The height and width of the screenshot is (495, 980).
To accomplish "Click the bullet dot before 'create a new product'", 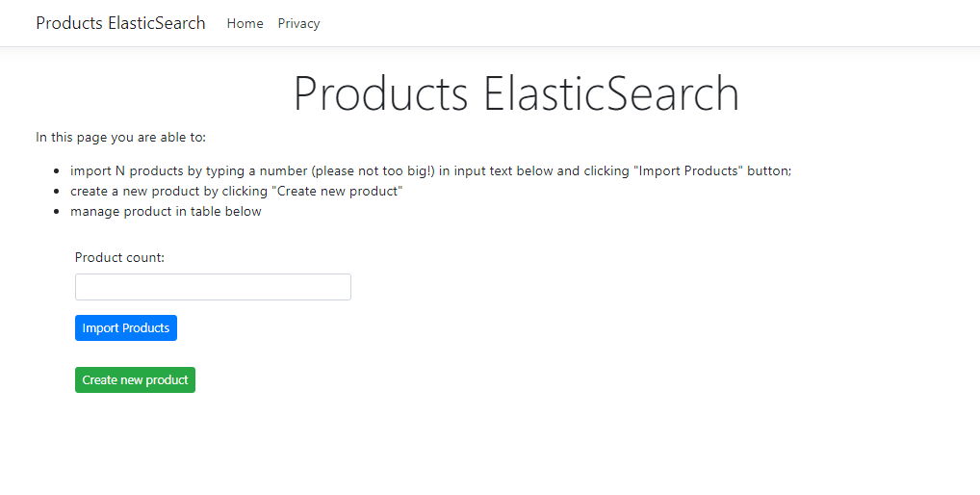I will click(x=58, y=192).
